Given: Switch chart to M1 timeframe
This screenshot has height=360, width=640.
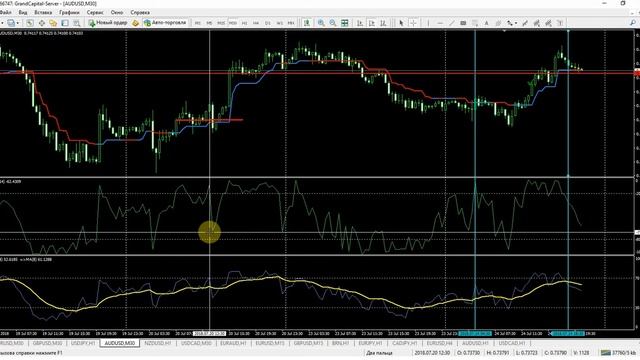Looking at the screenshot, I should 198,23.
